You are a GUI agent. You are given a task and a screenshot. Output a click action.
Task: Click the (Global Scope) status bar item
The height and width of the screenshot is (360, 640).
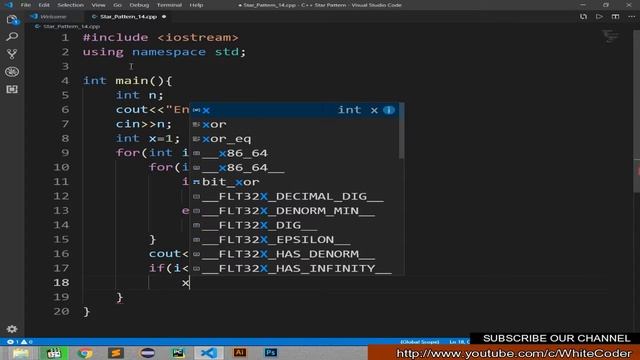coord(420,342)
